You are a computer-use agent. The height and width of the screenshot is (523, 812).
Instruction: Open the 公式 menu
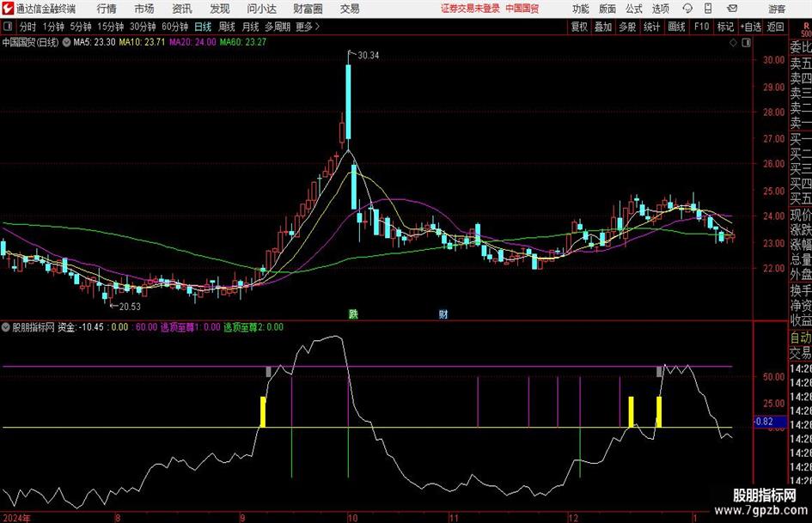(634, 9)
